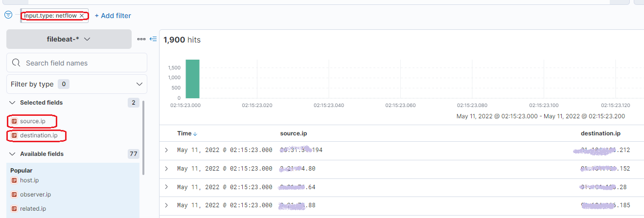Click the Add filter link
644x218 pixels.
point(113,16)
